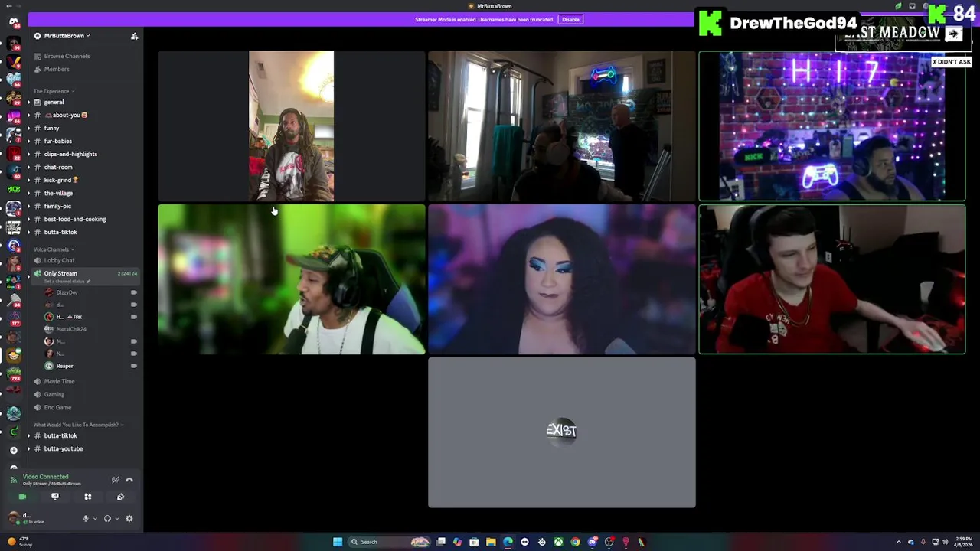Toggle noise suppression icon
This screenshot has height=551, width=980.
point(115,480)
